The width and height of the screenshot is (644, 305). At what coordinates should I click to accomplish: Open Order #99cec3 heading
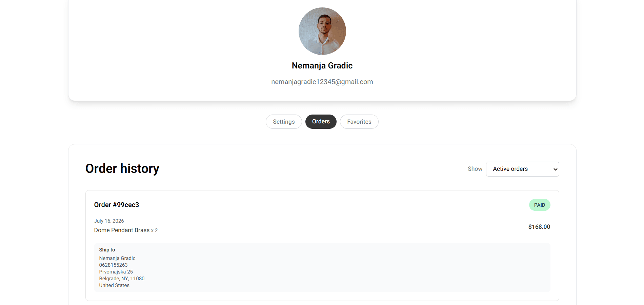[117, 205]
